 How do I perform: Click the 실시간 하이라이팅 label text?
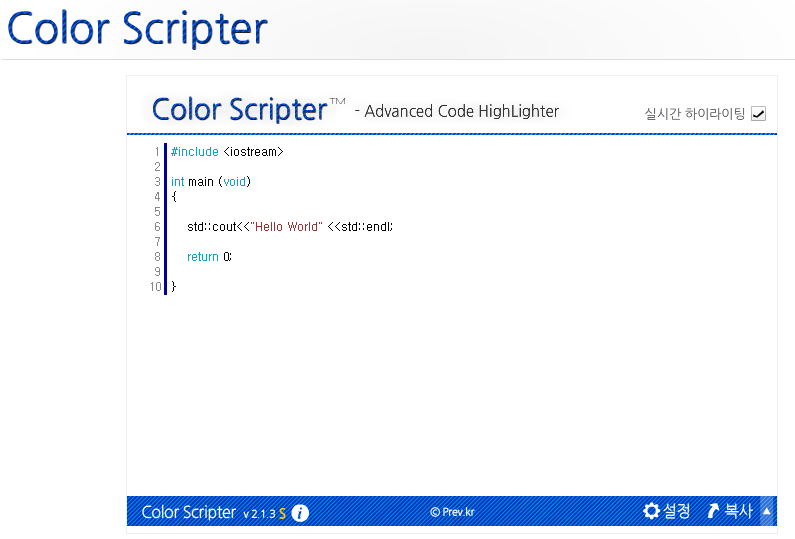695,114
